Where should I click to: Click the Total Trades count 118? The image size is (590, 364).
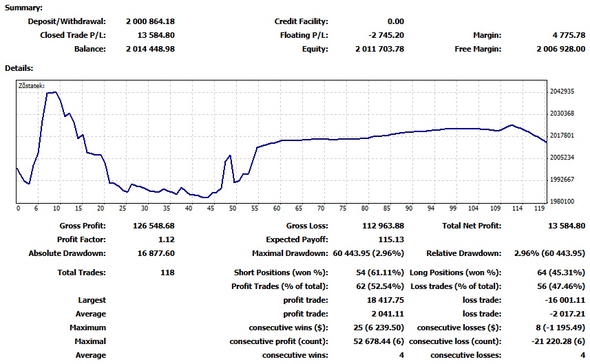167,272
